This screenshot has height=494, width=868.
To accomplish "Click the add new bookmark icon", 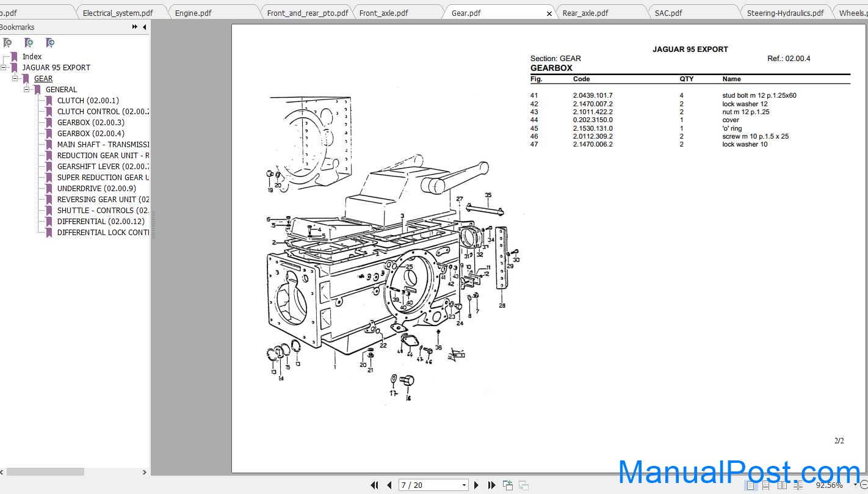I will coord(29,43).
